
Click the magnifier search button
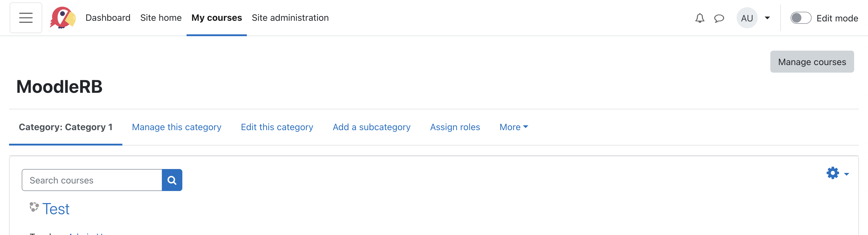(172, 180)
